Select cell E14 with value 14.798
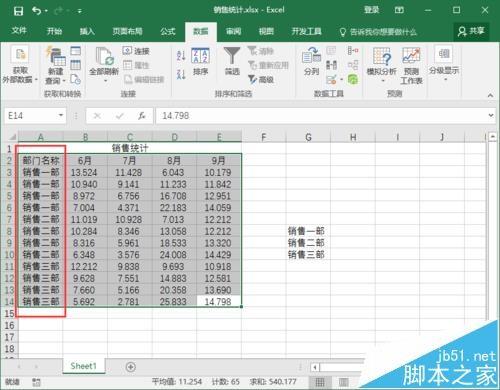Screen dimensions: 500x390 click(x=219, y=302)
